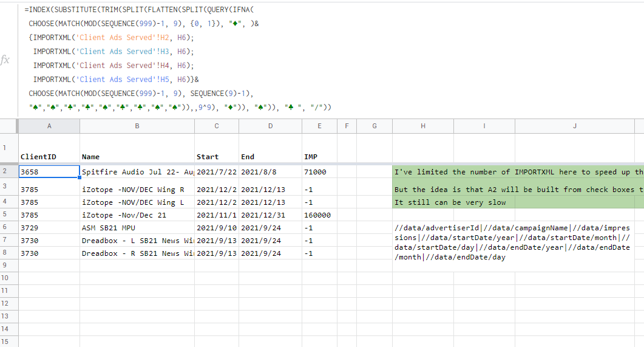Select iZotope -Nov/Dec 21 cell

(137, 215)
